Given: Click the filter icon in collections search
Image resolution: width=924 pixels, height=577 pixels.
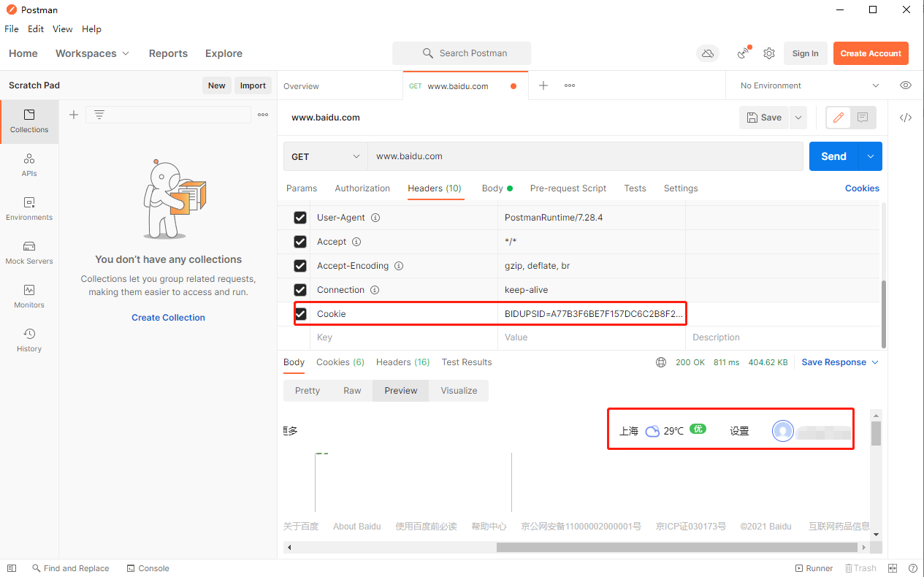Looking at the screenshot, I should point(99,115).
